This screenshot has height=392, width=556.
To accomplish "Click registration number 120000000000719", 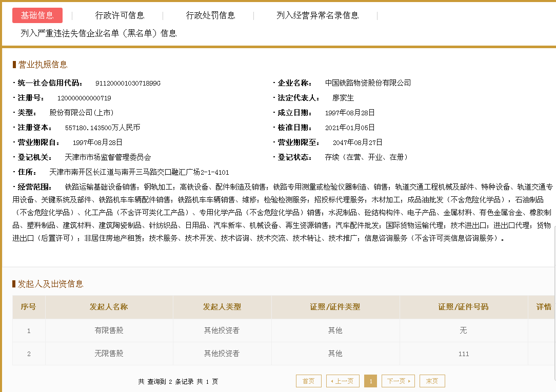I will point(85,98).
